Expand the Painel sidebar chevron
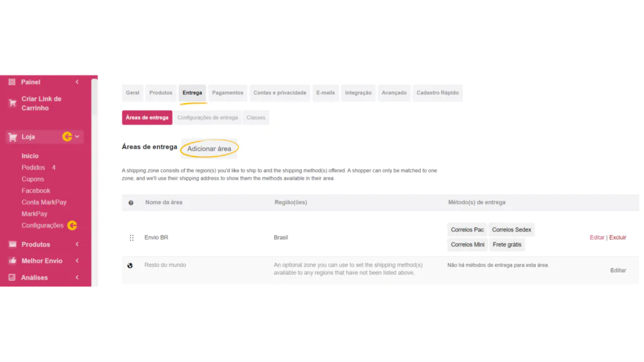The width and height of the screenshot is (644, 362). (x=77, y=82)
